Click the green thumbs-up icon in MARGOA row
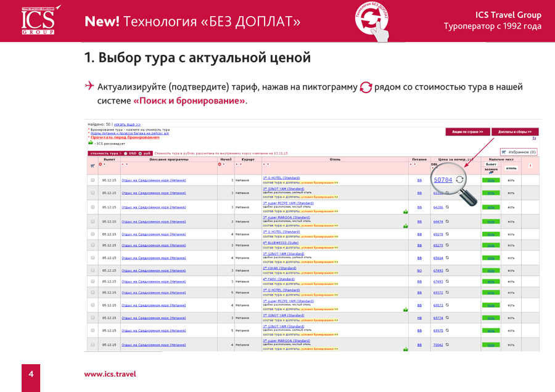The image size is (555, 392). (x=405, y=226)
